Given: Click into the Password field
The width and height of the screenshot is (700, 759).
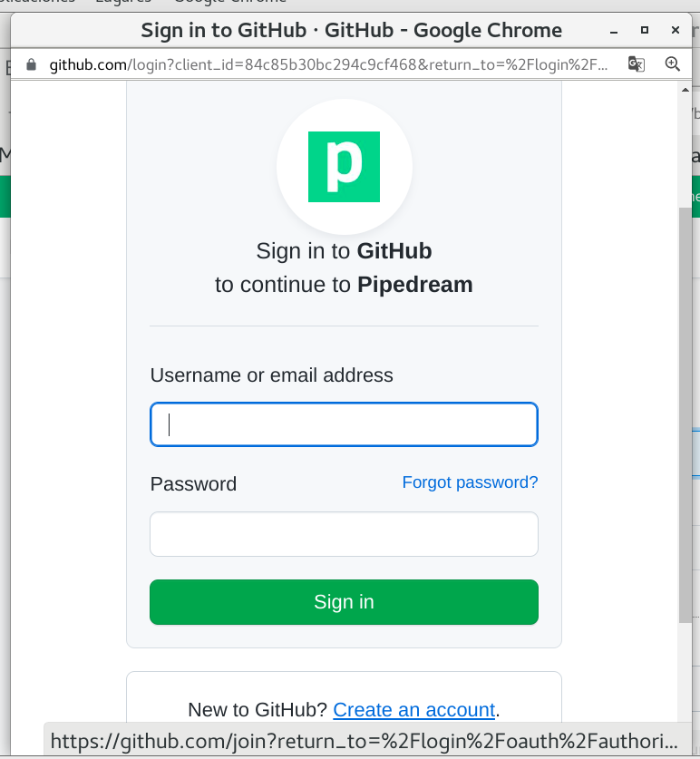Looking at the screenshot, I should tap(344, 534).
